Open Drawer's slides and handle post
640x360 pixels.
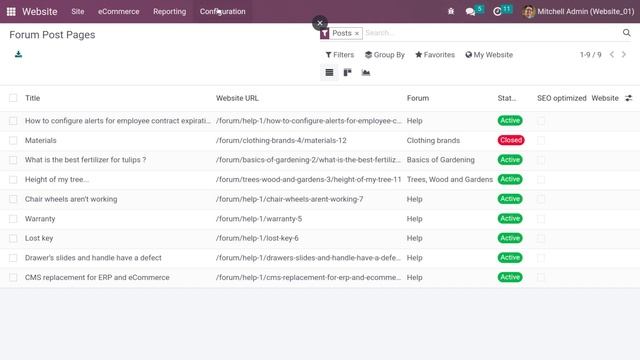pos(93,258)
